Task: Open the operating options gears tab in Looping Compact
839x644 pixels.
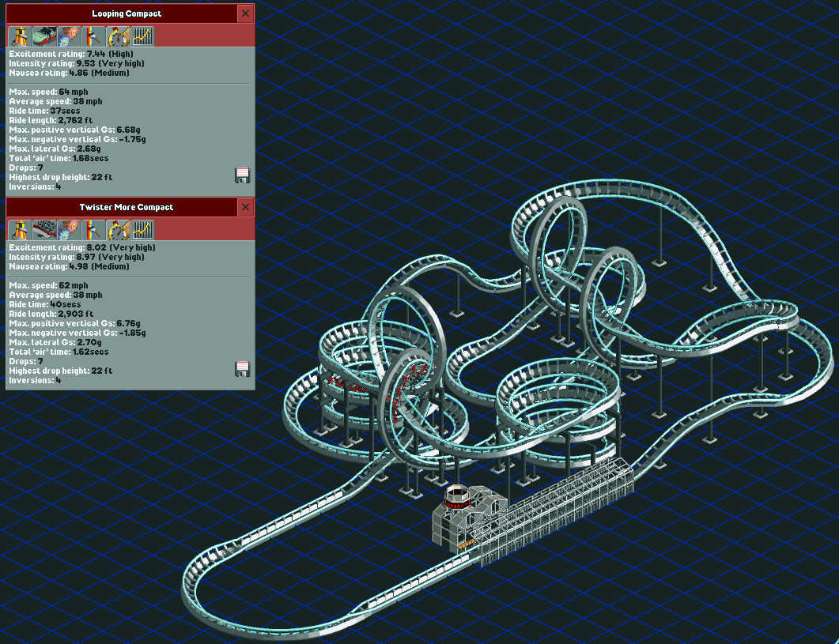Action: coord(69,36)
